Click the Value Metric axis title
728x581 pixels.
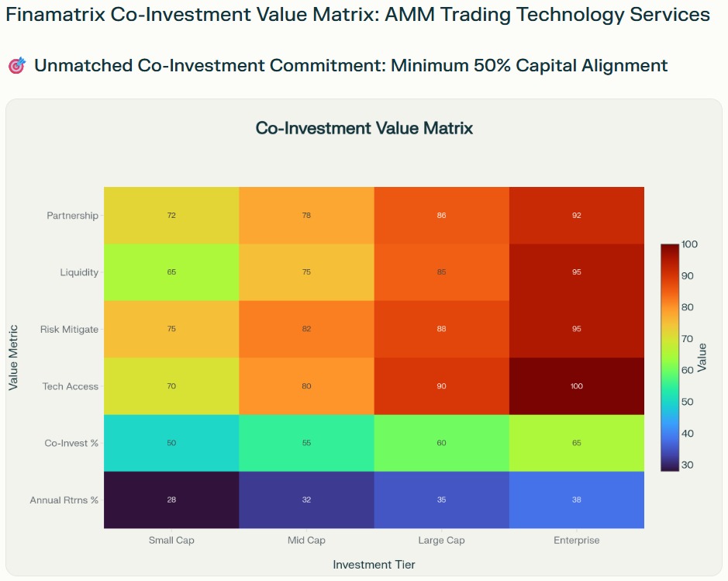pos(13,357)
